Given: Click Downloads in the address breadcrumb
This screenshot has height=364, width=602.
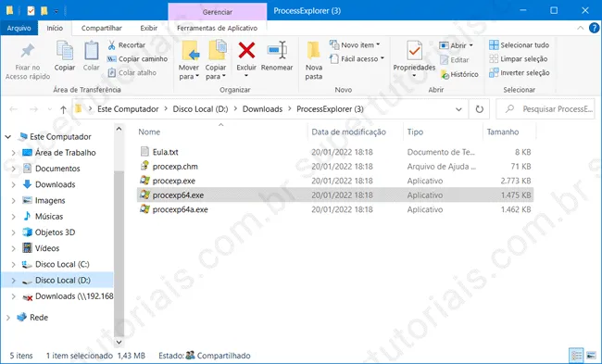Looking at the screenshot, I should [262, 109].
